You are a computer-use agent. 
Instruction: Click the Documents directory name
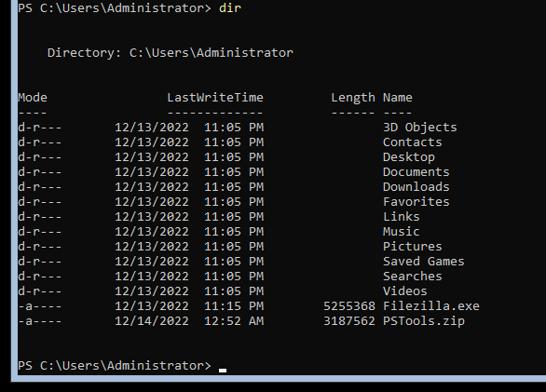click(x=416, y=172)
